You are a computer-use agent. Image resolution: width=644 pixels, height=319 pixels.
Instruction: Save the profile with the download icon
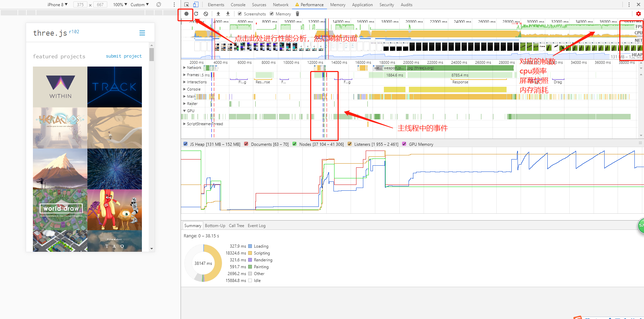[x=228, y=14]
